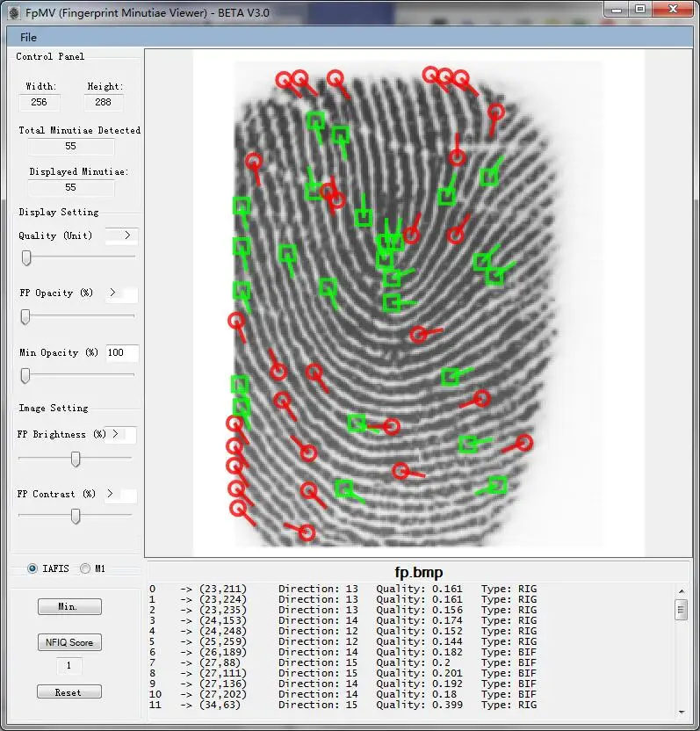Click the FP Opacity slider handle
The height and width of the screenshot is (731, 700).
25,316
